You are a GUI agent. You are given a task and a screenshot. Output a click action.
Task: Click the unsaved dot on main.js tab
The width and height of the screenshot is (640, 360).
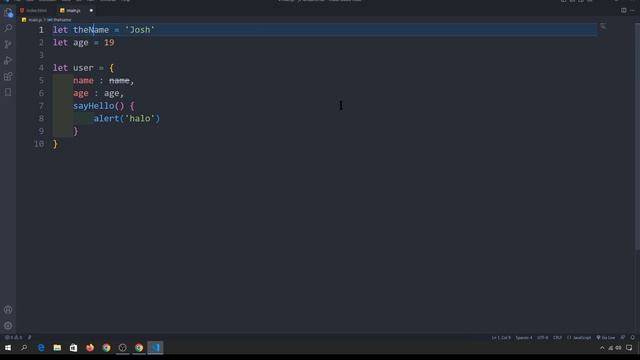click(x=91, y=10)
